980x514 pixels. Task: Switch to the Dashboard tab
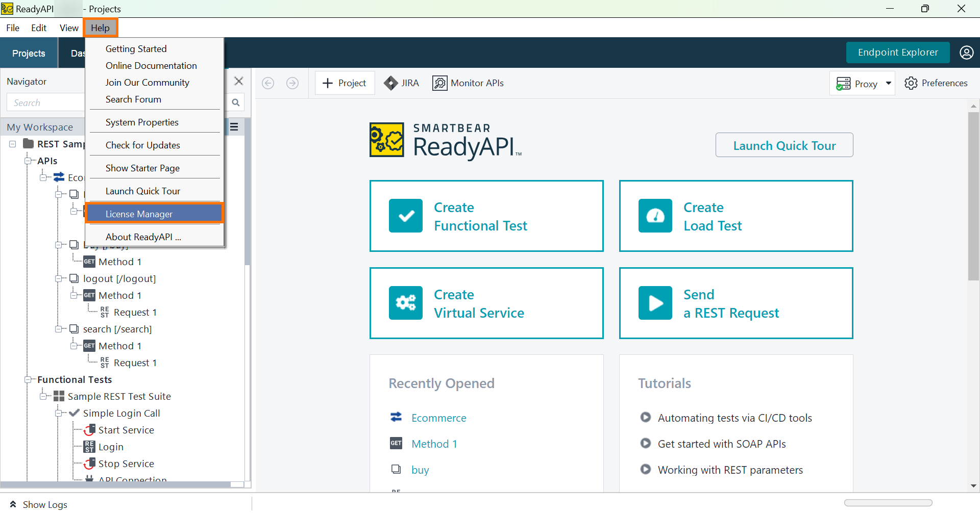click(78, 53)
